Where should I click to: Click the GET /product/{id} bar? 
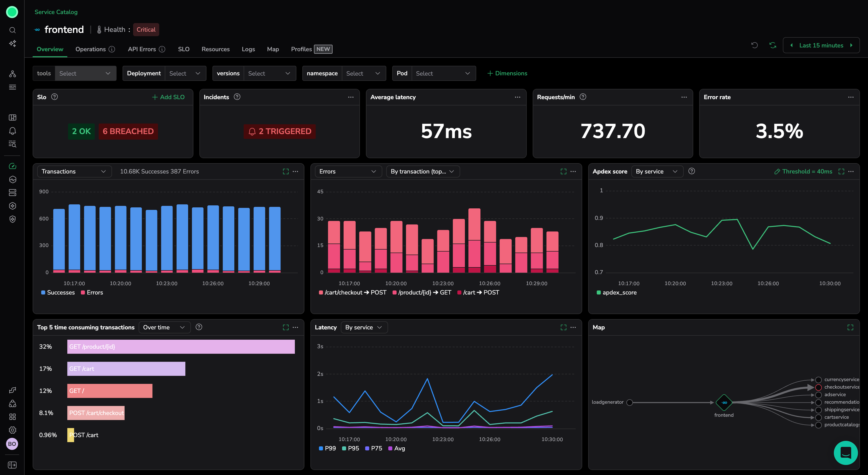pyautogui.click(x=181, y=347)
